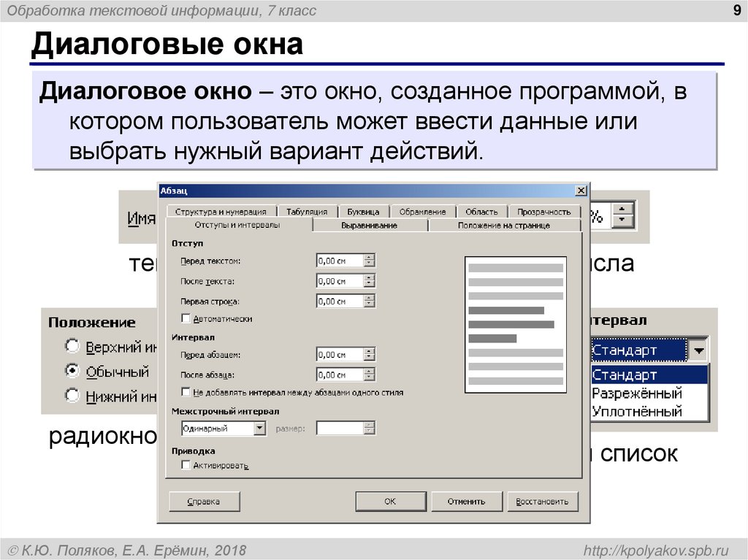The width and height of the screenshot is (748, 560).
Task: Click the размер spinner arrows
Action: click(369, 429)
